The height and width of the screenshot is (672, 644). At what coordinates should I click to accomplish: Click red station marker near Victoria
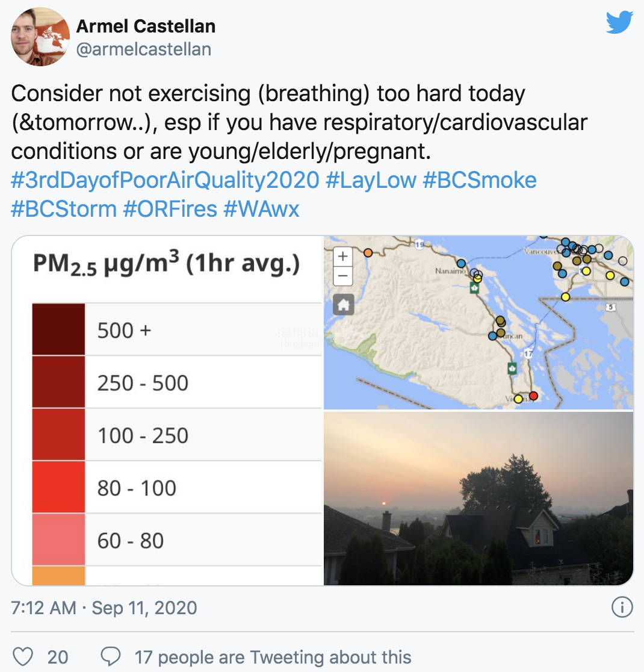[x=533, y=396]
